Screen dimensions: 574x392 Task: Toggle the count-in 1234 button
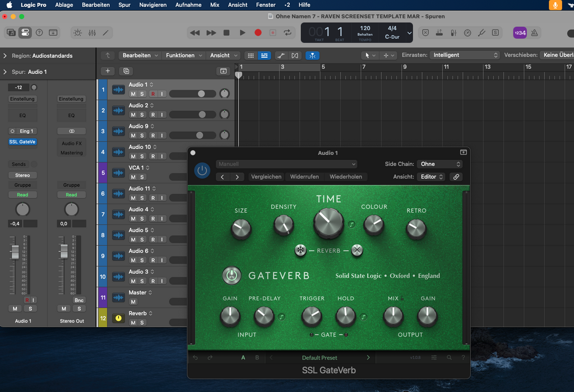pos(520,32)
